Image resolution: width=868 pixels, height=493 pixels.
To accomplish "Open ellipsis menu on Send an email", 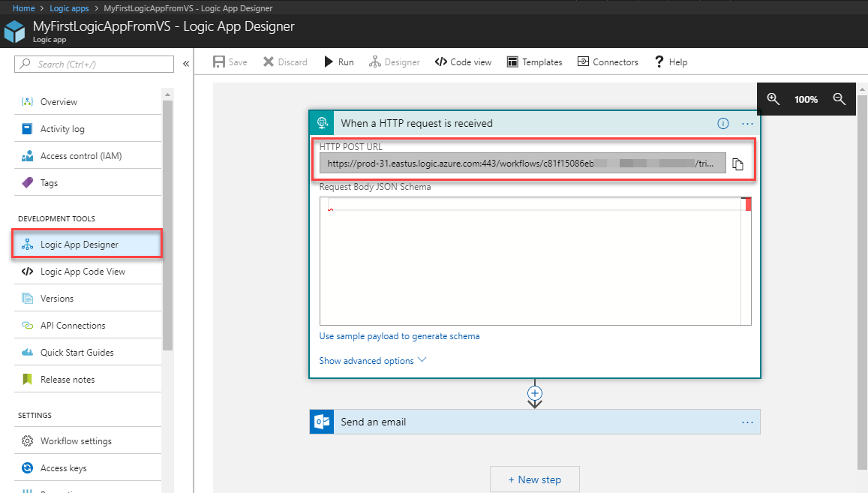I will [x=747, y=422].
